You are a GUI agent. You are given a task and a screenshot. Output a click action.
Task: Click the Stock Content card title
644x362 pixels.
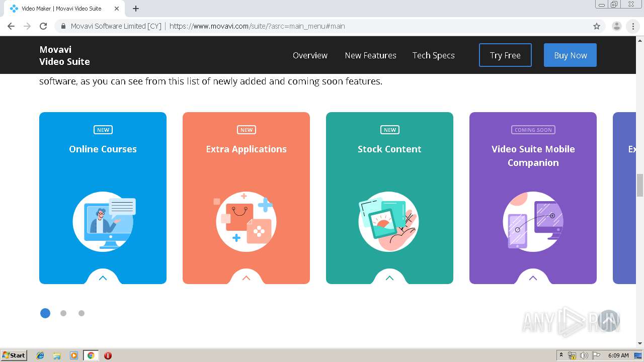[389, 149]
